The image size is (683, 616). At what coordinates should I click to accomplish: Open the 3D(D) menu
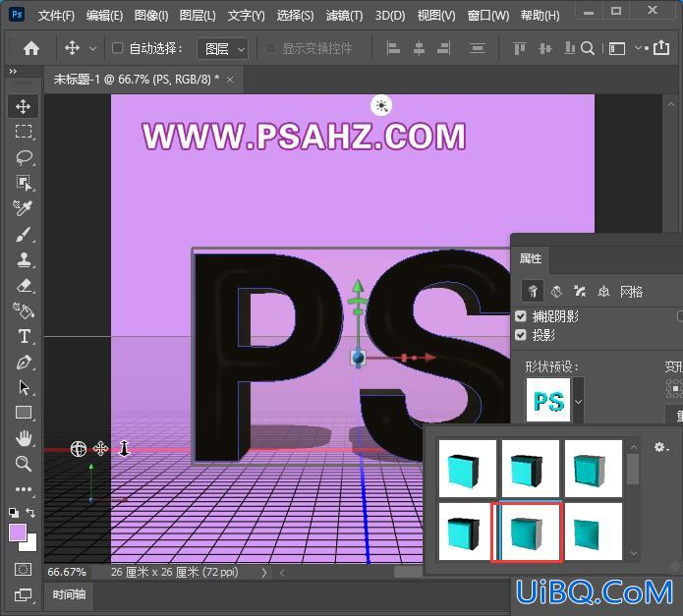pos(390,16)
